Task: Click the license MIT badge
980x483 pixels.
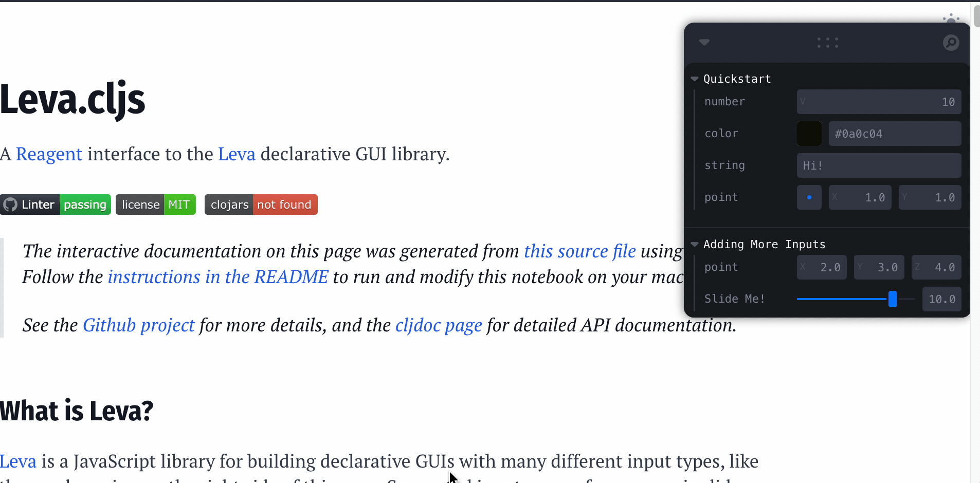Action: [x=156, y=205]
